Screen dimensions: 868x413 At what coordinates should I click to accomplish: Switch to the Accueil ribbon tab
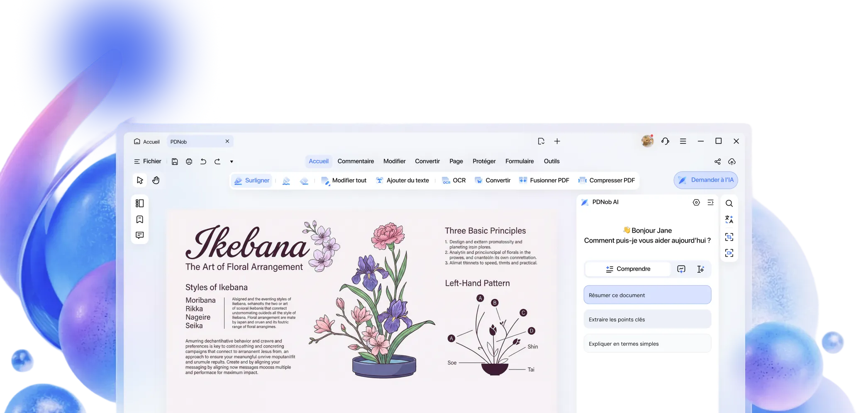[319, 161]
